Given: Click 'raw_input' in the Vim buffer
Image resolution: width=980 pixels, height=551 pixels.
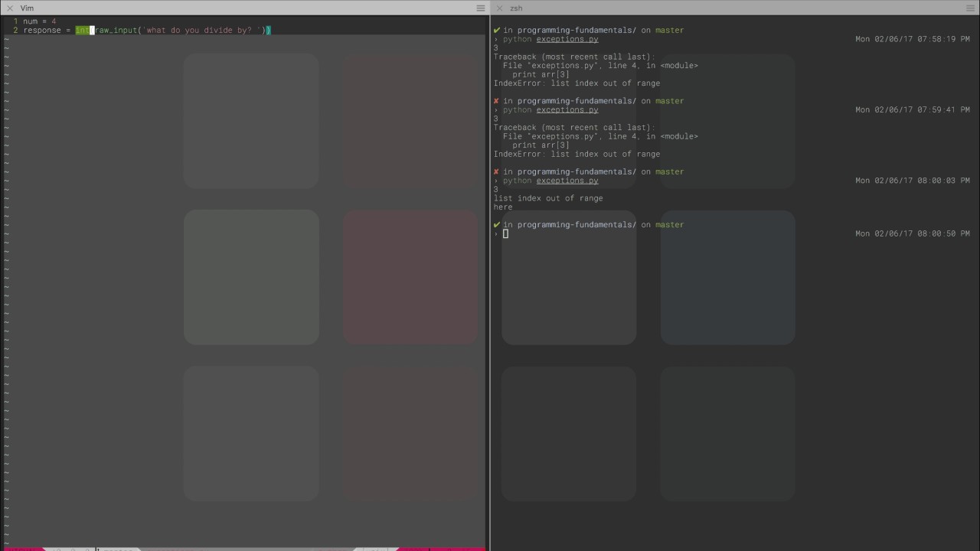Looking at the screenshot, I should pos(116,31).
